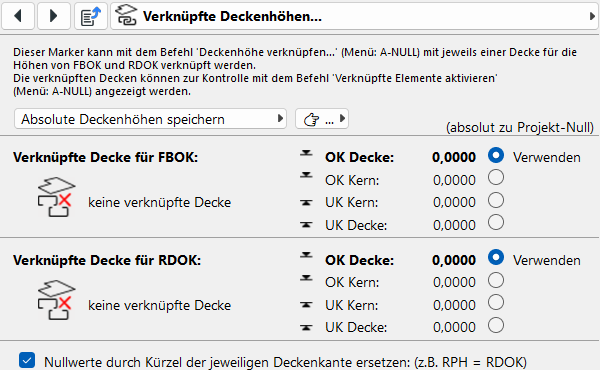The height and width of the screenshot is (370, 600).
Task: Click 'keine verknüpfte Decke' text under RDOK
Action: pyautogui.click(x=160, y=305)
